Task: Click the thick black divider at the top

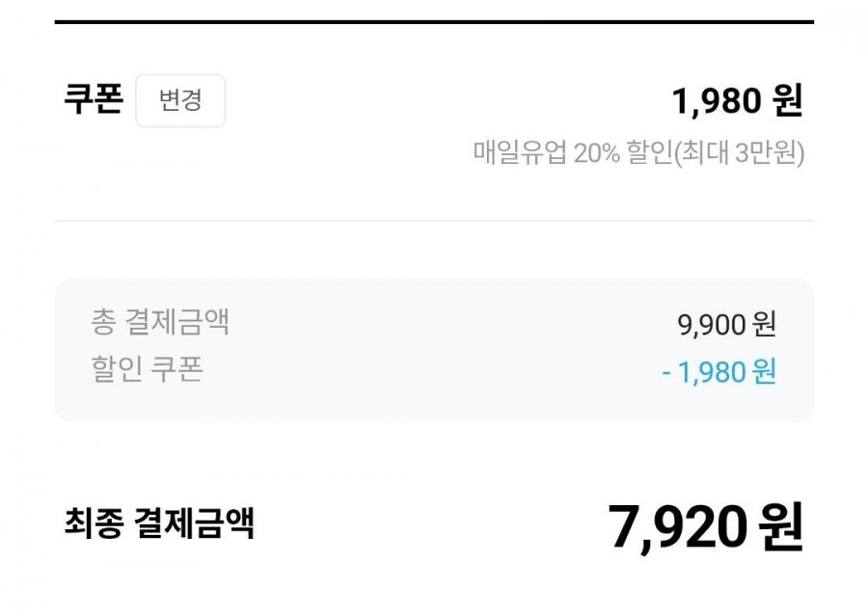Action: coord(434,21)
